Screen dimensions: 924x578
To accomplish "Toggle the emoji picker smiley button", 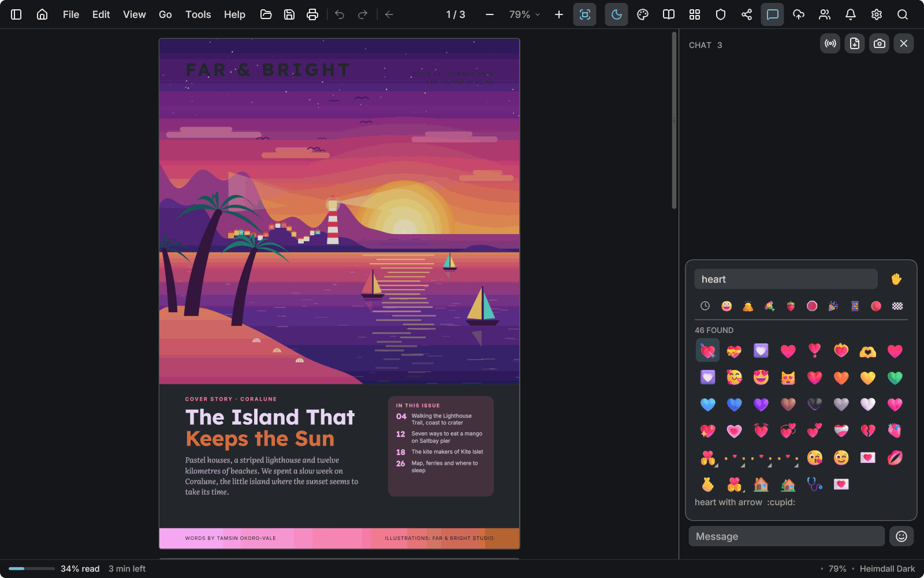I will coord(901,536).
